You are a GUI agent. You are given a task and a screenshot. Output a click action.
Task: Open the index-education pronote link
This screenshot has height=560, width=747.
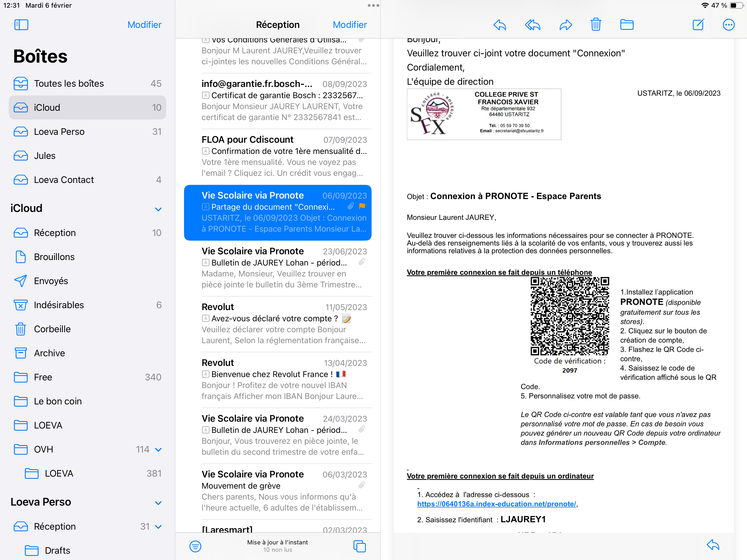(497, 504)
